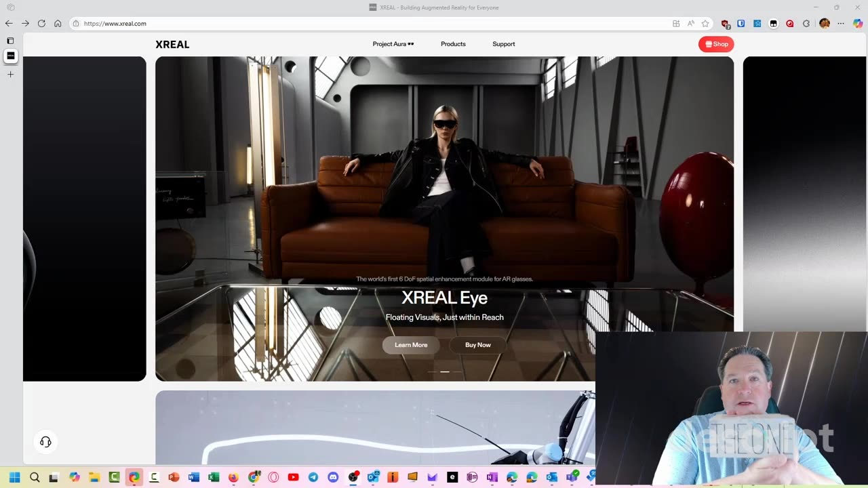The width and height of the screenshot is (868, 488).
Task: Refresh the xreal.com page
Action: tap(41, 23)
